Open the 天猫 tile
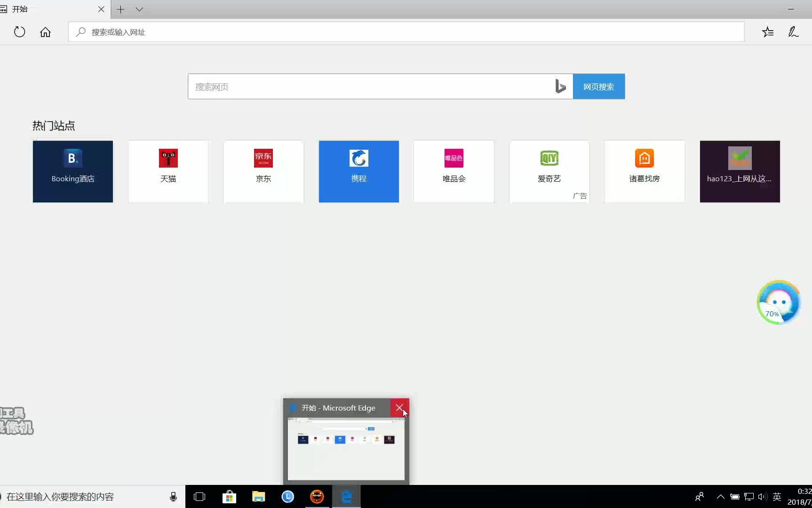This screenshot has width=812, height=508. 168,171
